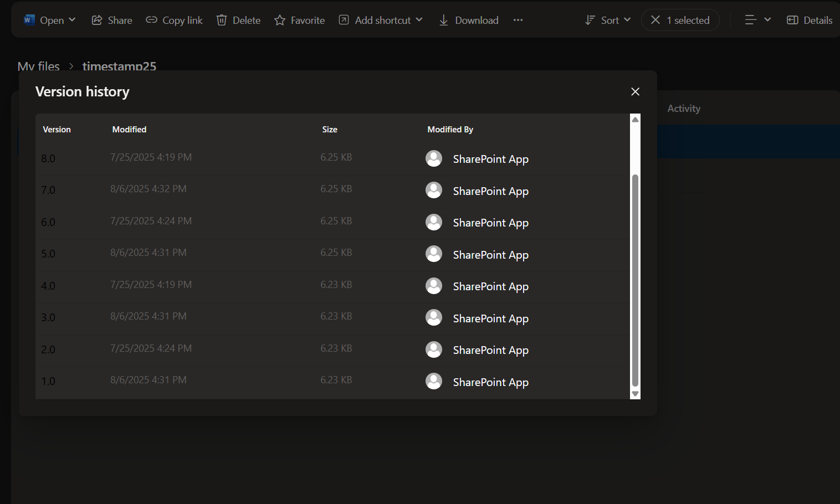The image size is (840, 504).
Task: Click version 6.0 modified date link
Action: (x=151, y=221)
